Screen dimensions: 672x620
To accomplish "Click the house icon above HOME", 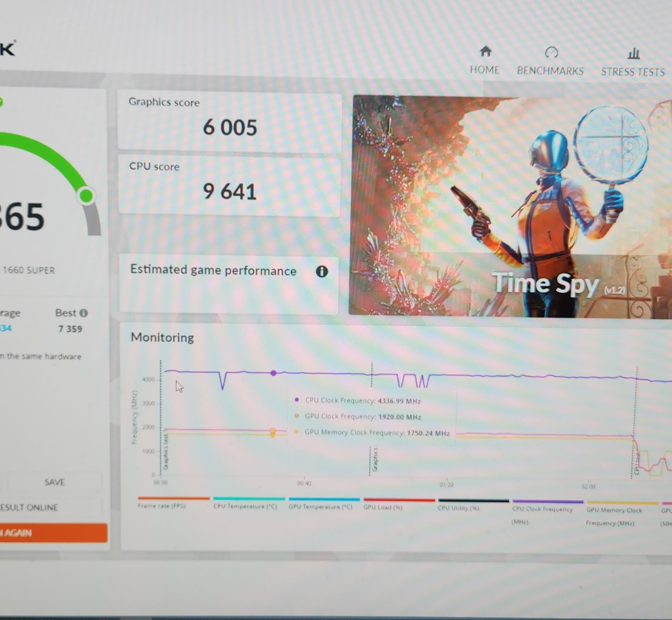I will (x=486, y=51).
